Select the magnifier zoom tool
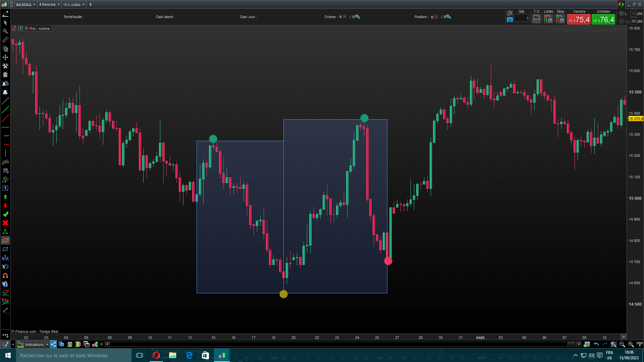This screenshot has height=362, width=644. pyautogui.click(x=5, y=31)
